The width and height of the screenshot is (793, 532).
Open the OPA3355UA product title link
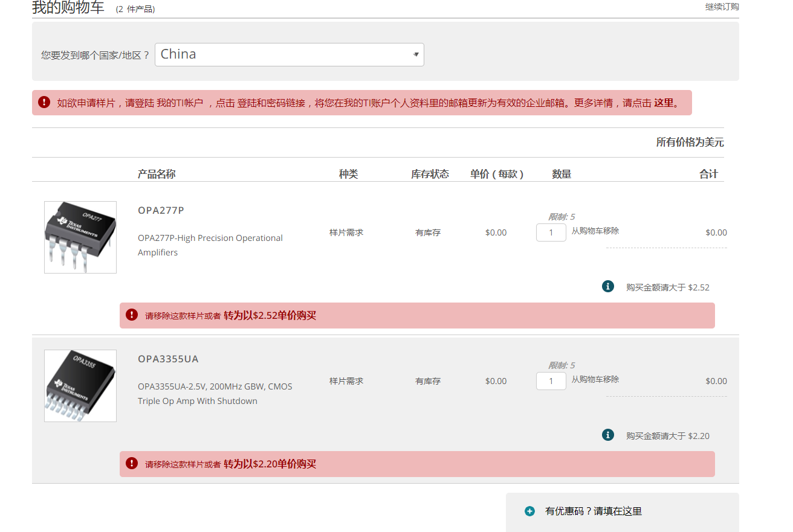point(168,359)
